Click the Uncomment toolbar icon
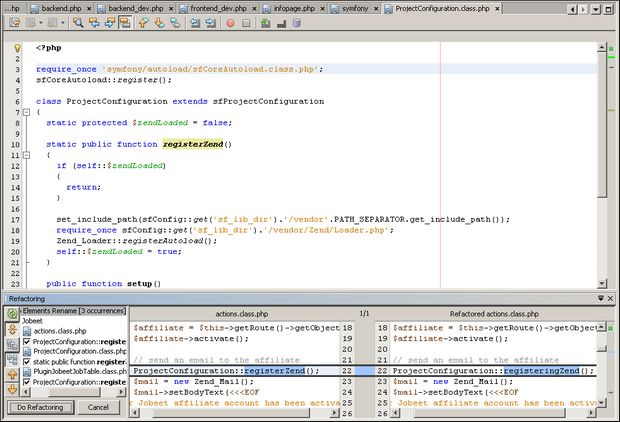 [282, 23]
